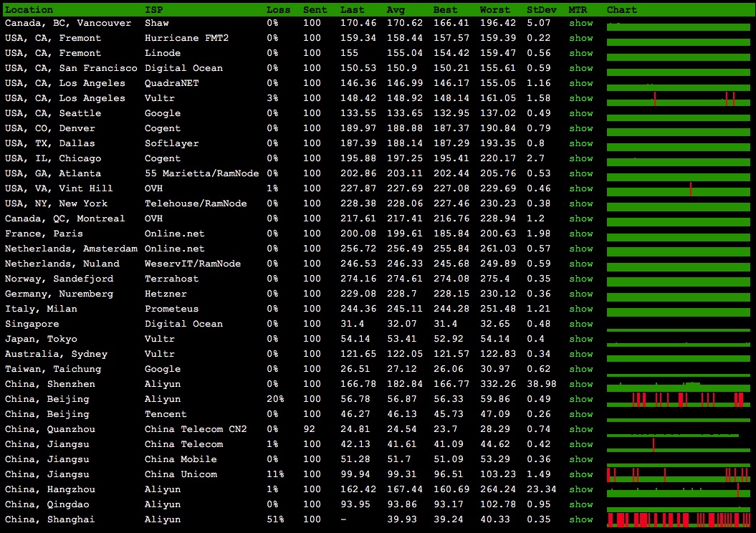Show MTR for Tencent Beijing

coord(580,414)
